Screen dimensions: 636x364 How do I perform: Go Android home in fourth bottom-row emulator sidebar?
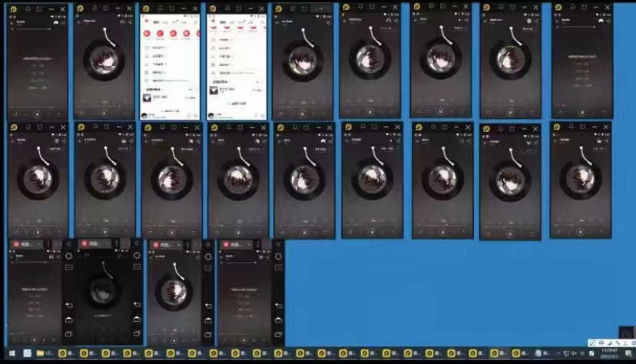click(x=278, y=319)
